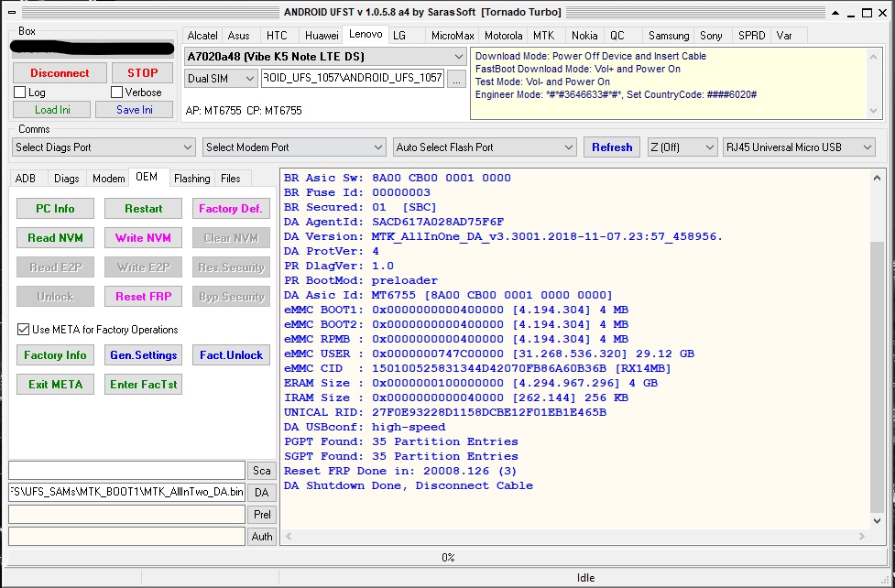Click the Restart button

pos(143,209)
